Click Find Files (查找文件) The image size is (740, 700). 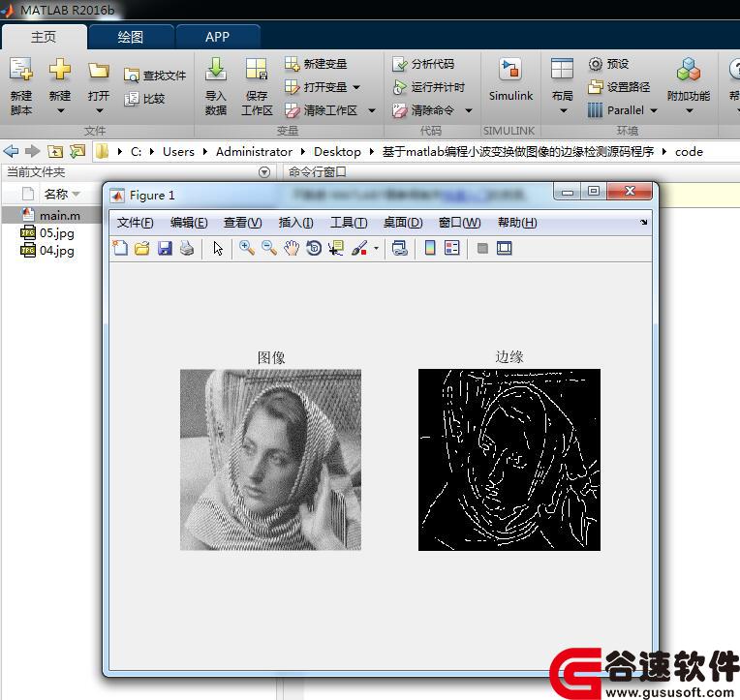coord(155,75)
